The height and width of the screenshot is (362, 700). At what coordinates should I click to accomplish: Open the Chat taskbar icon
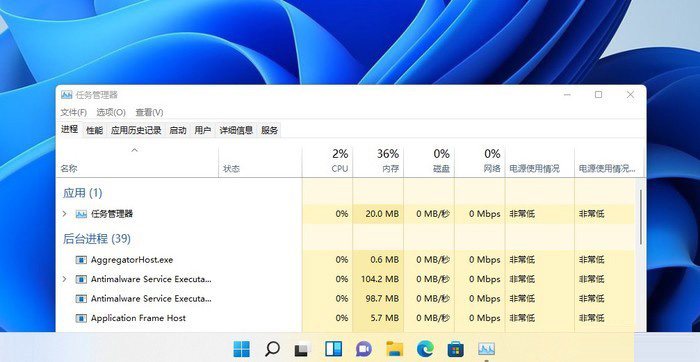364,349
